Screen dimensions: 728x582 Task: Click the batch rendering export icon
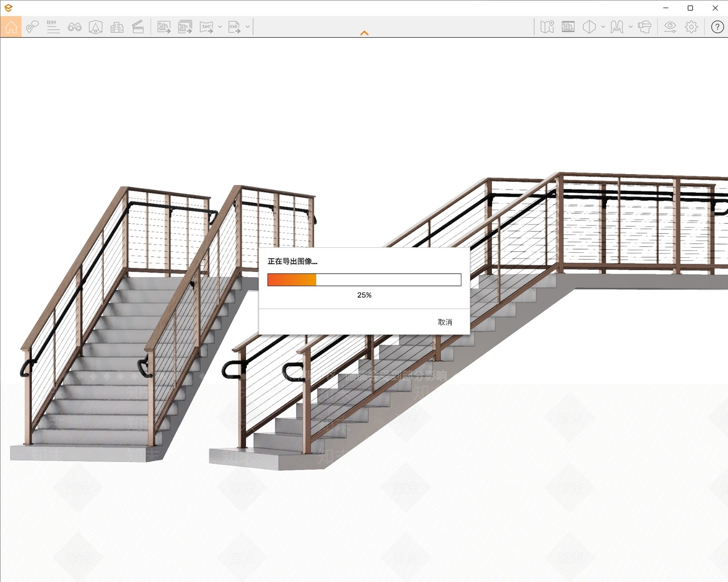[185, 27]
